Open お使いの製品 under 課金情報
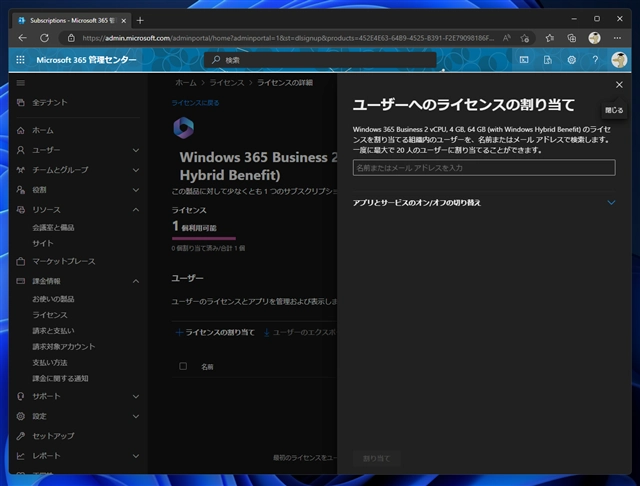Image resolution: width=640 pixels, height=486 pixels. click(x=53, y=299)
